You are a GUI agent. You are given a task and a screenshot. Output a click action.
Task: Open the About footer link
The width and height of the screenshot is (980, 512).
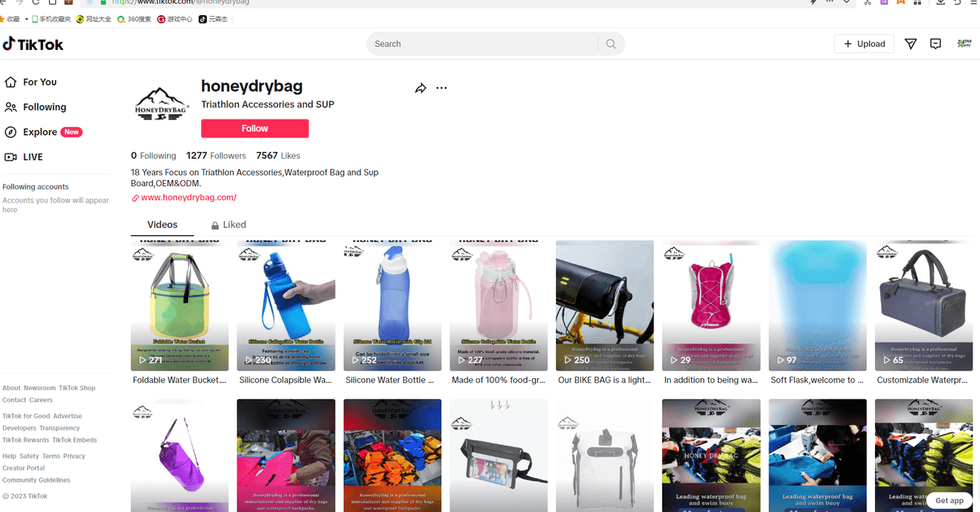tap(11, 388)
